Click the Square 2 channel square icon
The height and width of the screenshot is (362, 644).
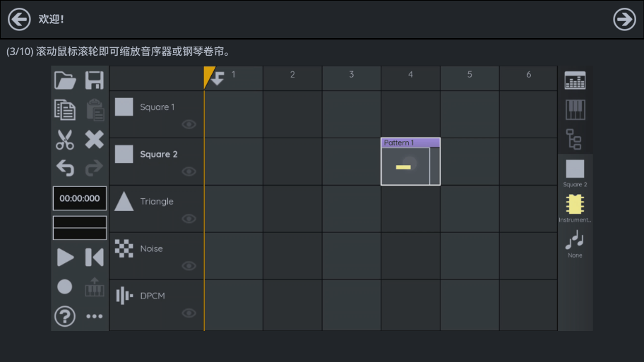pyautogui.click(x=124, y=155)
